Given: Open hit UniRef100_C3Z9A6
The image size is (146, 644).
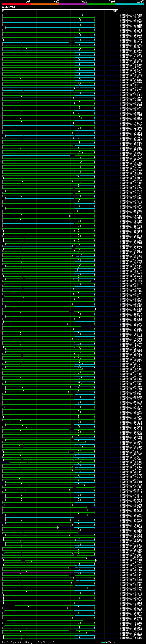Looking at the screenshot, I should click(x=131, y=25).
